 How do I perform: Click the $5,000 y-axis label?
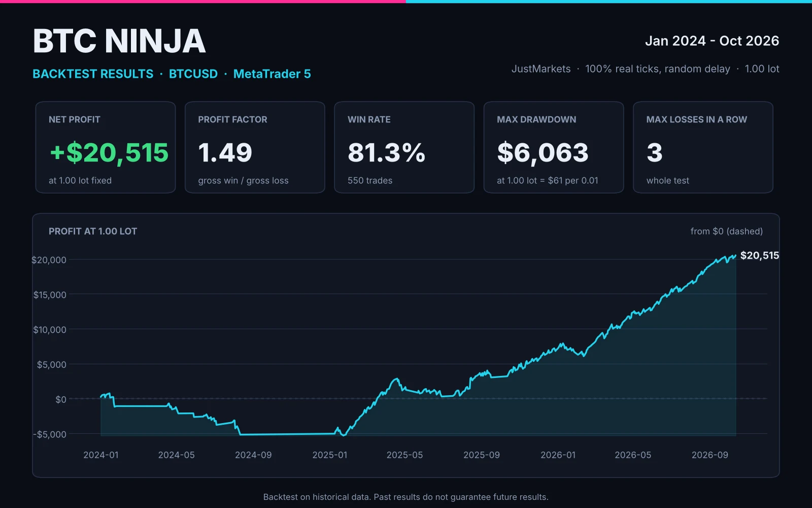coord(52,364)
